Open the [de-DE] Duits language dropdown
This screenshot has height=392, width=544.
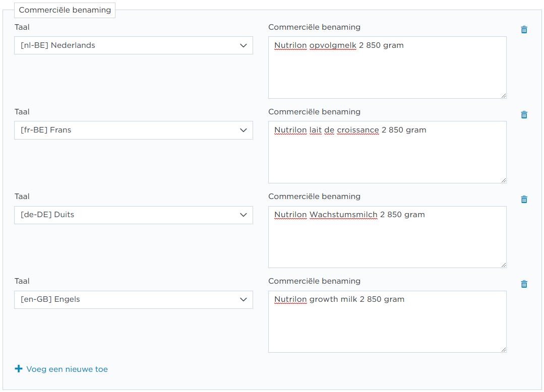[134, 215]
